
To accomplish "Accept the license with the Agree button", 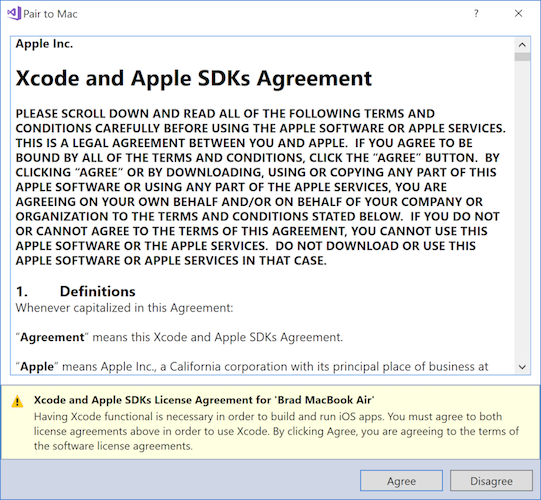I will pyautogui.click(x=401, y=481).
